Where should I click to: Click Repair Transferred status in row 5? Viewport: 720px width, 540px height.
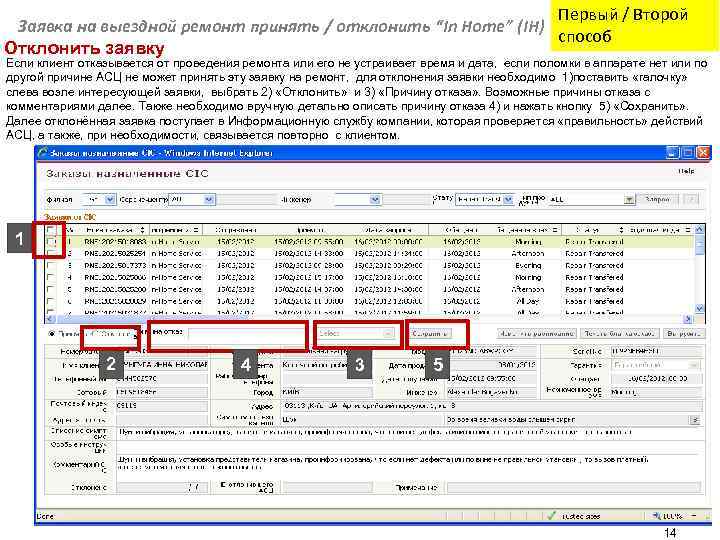[x=594, y=289]
